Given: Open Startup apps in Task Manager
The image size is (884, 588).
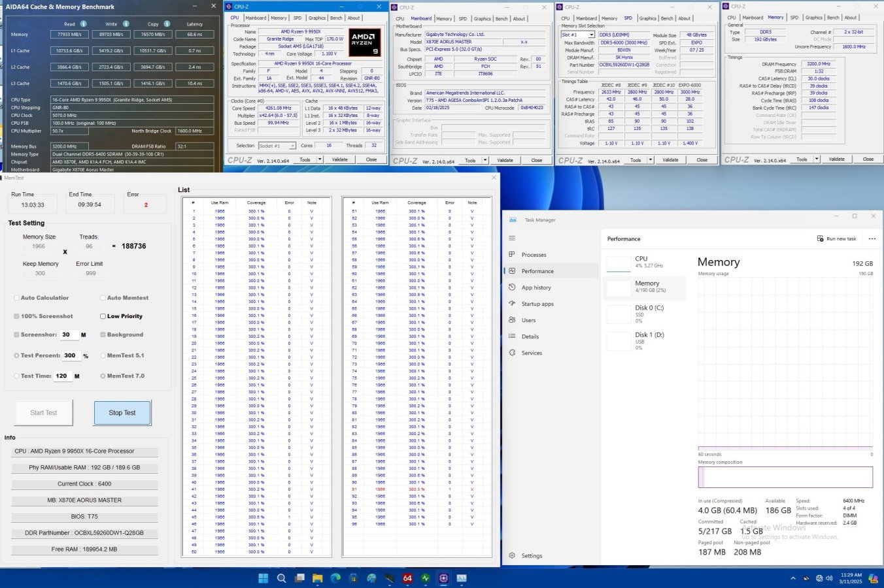Looking at the screenshot, I should [x=551, y=304].
